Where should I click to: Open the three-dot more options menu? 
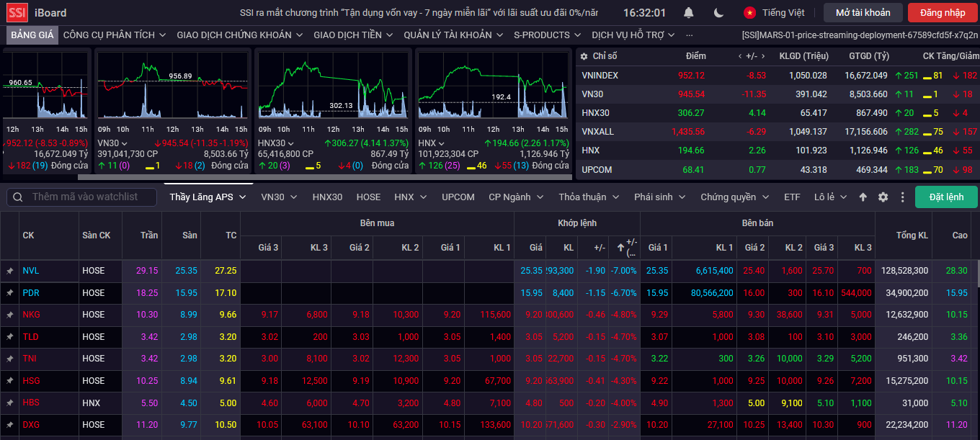tap(902, 197)
